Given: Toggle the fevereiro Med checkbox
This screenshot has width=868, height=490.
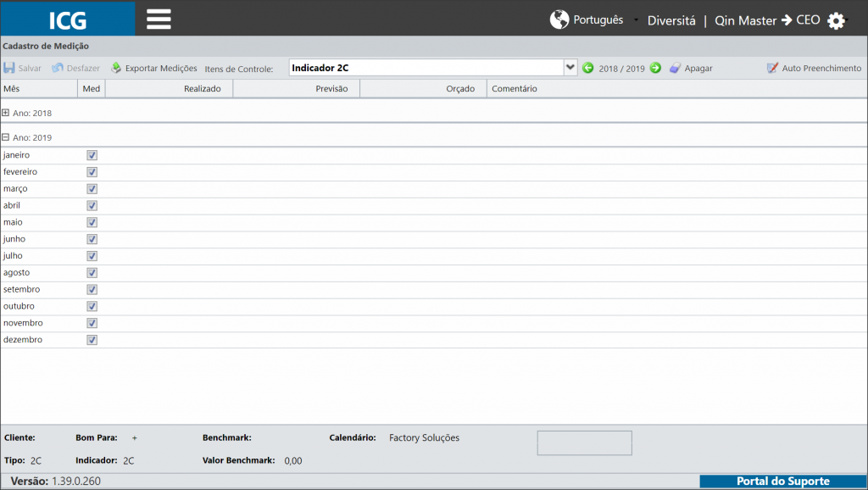Looking at the screenshot, I should (92, 172).
